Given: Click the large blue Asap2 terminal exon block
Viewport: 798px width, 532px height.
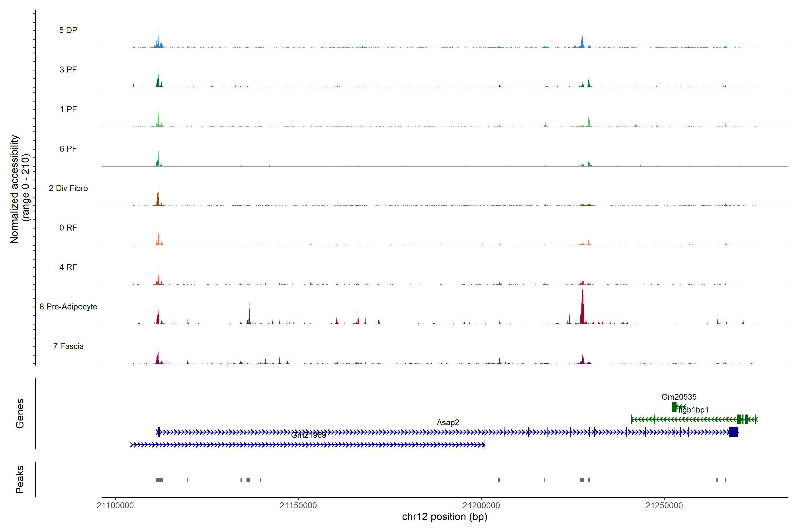Looking at the screenshot, I should 733,432.
